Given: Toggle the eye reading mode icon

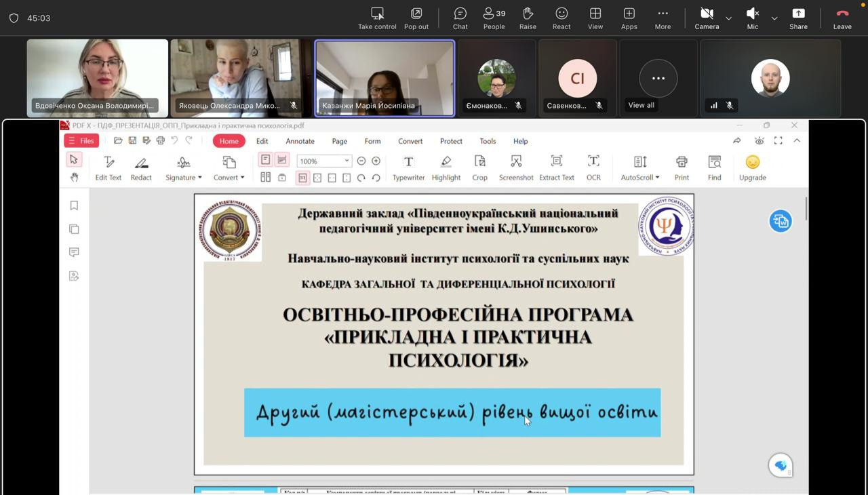Looking at the screenshot, I should point(759,140).
